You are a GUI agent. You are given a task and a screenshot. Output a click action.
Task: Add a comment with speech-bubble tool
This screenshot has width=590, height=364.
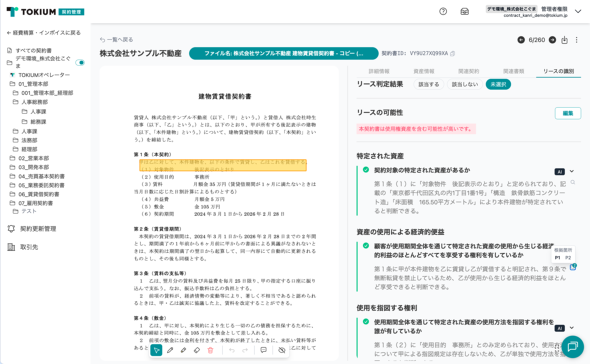point(263,350)
